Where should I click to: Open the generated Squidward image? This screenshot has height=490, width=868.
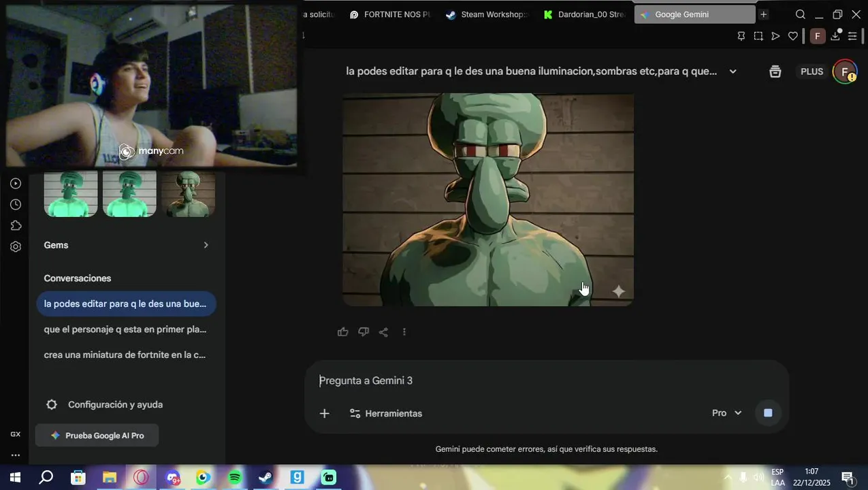[488, 199]
